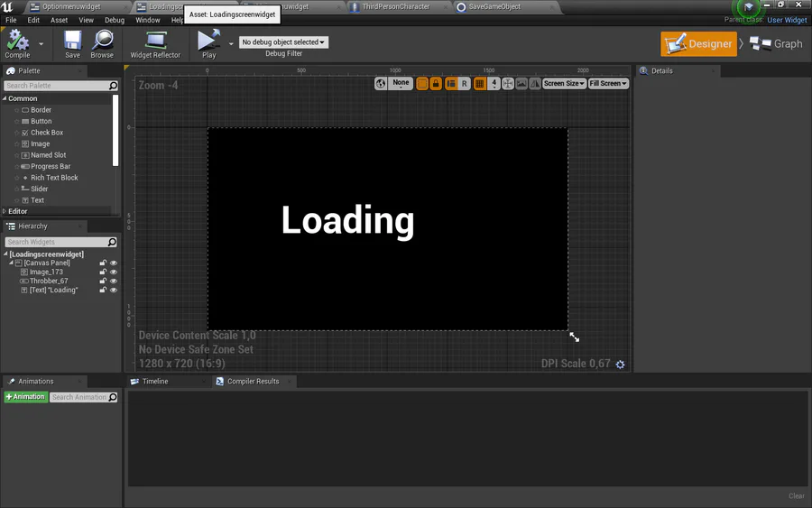Select Check Box in the palette
The image size is (812, 508).
coord(47,133)
